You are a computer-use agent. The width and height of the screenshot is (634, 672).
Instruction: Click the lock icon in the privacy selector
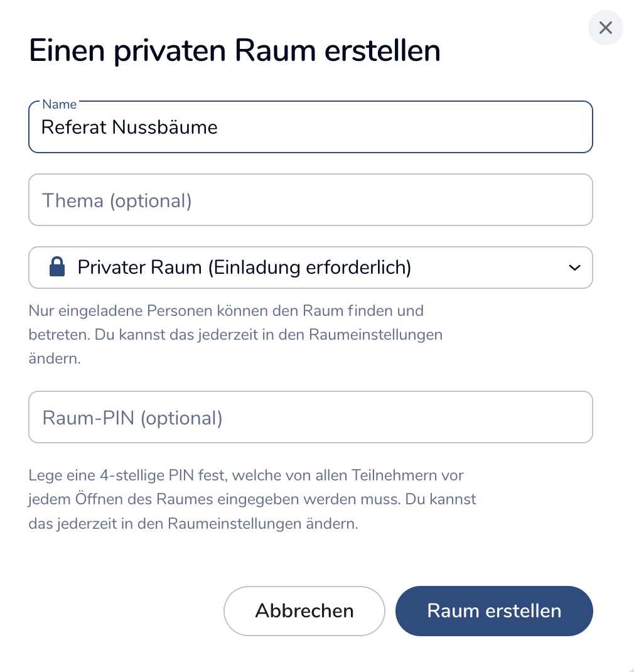[57, 268]
